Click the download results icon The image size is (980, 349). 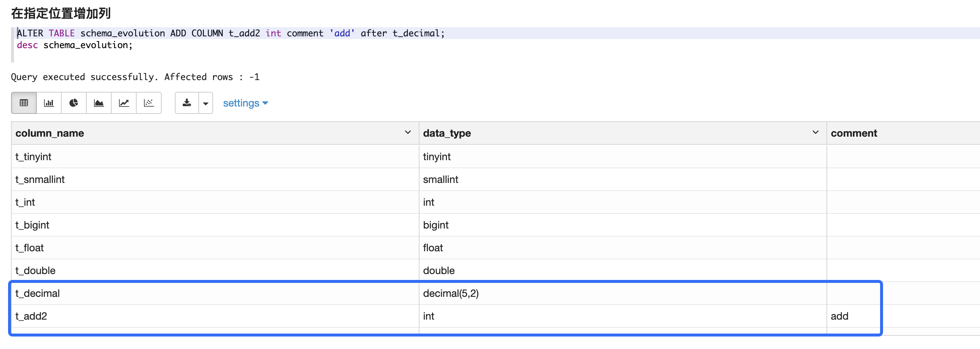pyautogui.click(x=187, y=103)
